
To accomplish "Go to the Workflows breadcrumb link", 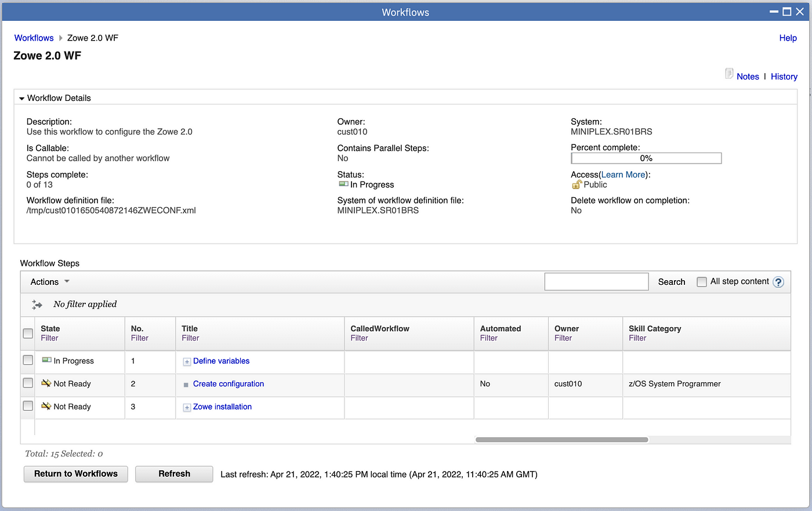I will tap(34, 38).
